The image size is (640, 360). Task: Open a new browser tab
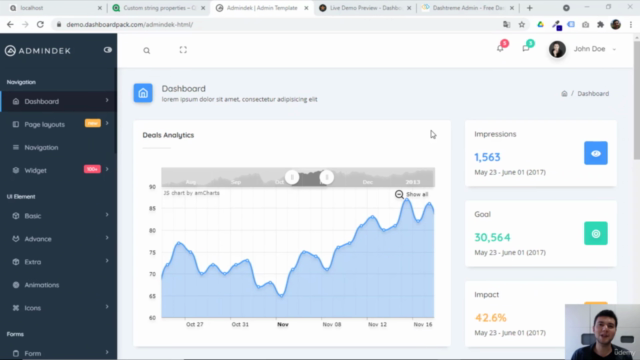point(529,8)
